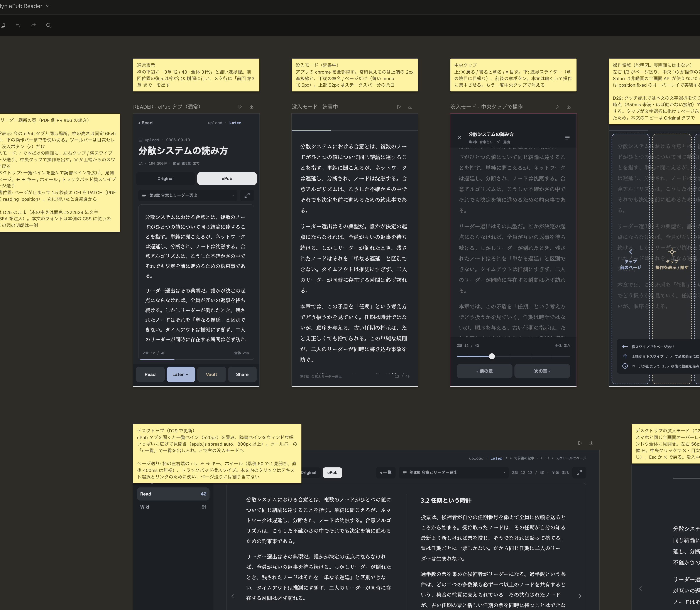This screenshot has width=700, height=610.
Task: Click the undo arrow in top toolbar
Action: click(18, 25)
